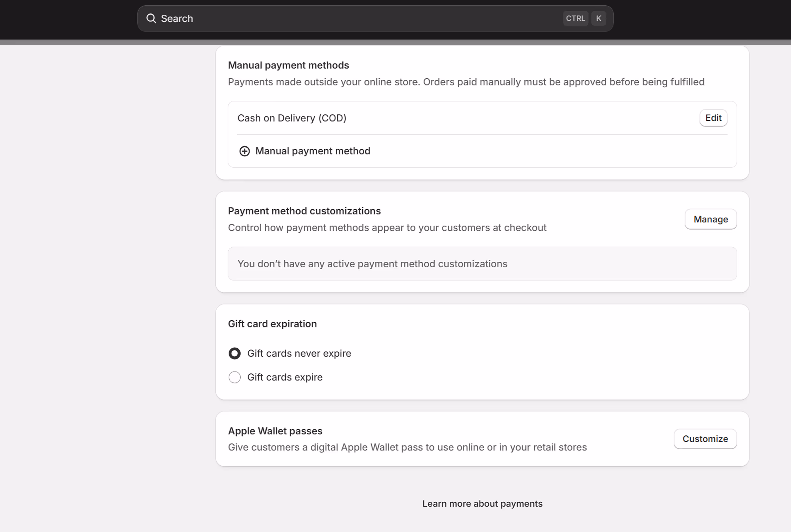
Task: Click the 'Gift cards never expire' label text
Action: (299, 353)
